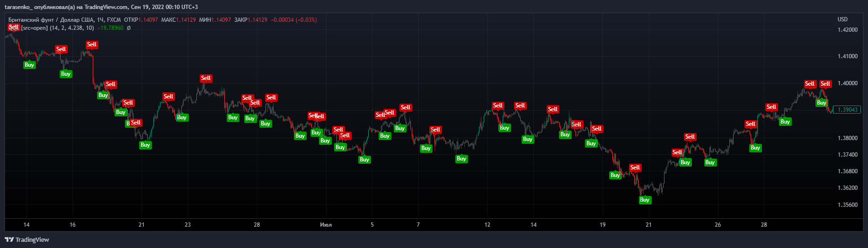Viewport: 868px width, 248px height.
Task: Click price axis value 1.35600
Action: (847, 205)
